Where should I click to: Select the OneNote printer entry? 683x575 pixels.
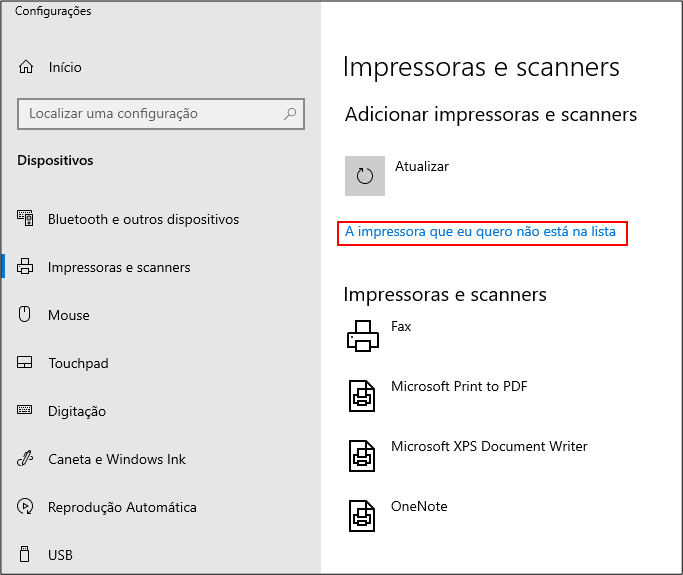tap(419, 507)
